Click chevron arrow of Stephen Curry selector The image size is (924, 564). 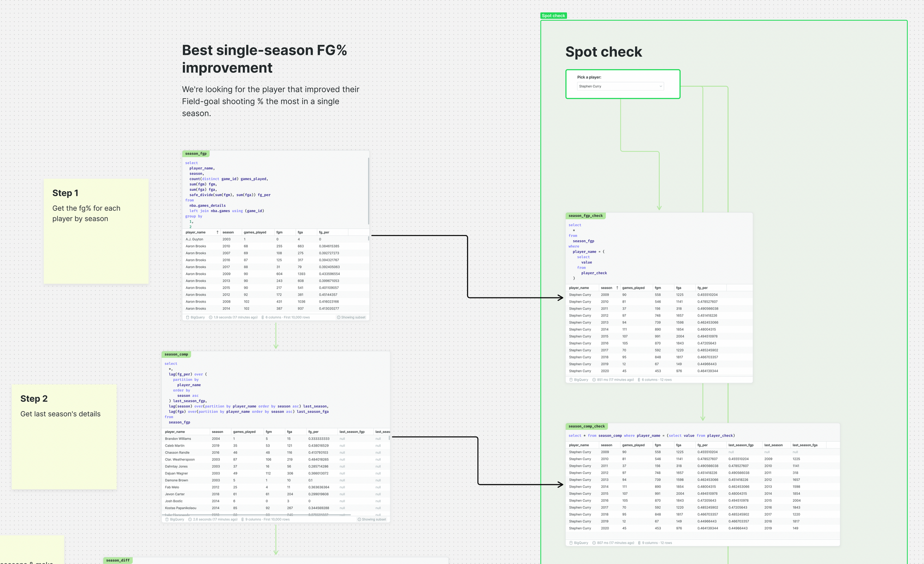pyautogui.click(x=660, y=86)
